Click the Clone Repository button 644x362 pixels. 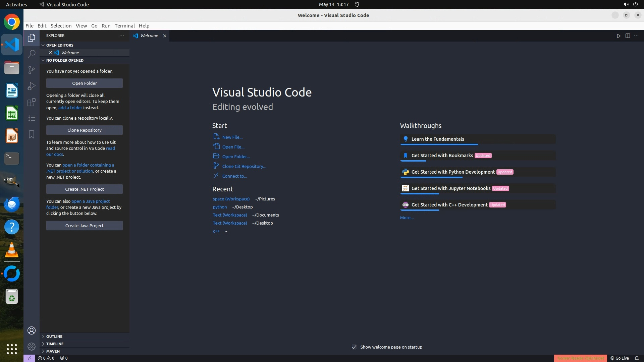84,130
